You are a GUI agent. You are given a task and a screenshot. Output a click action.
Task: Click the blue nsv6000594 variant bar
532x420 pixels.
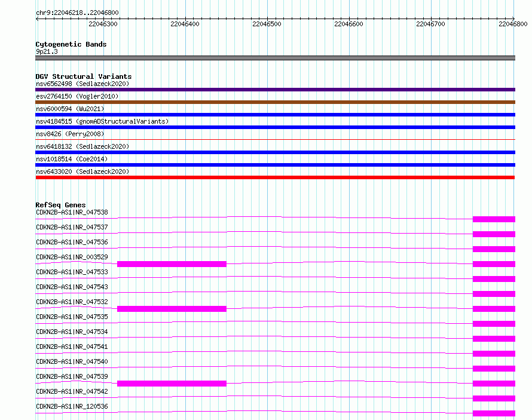(275, 115)
